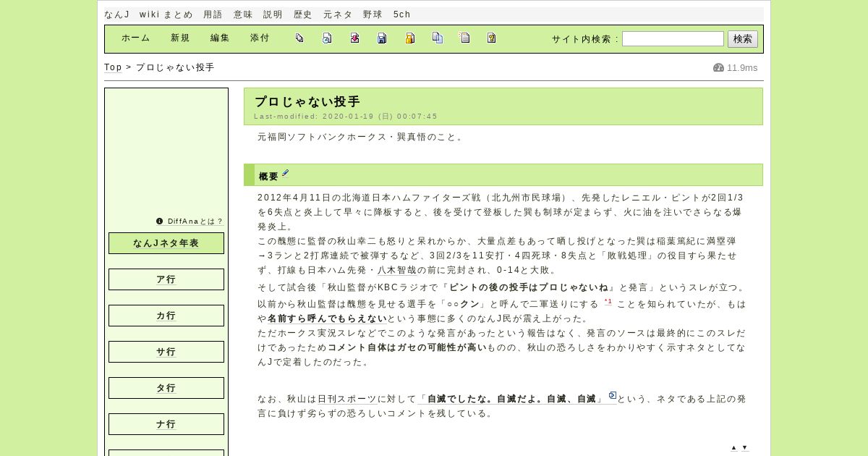Click the header tagline なんJ wiki まとめ
This screenshot has width=868, height=456.
click(148, 14)
